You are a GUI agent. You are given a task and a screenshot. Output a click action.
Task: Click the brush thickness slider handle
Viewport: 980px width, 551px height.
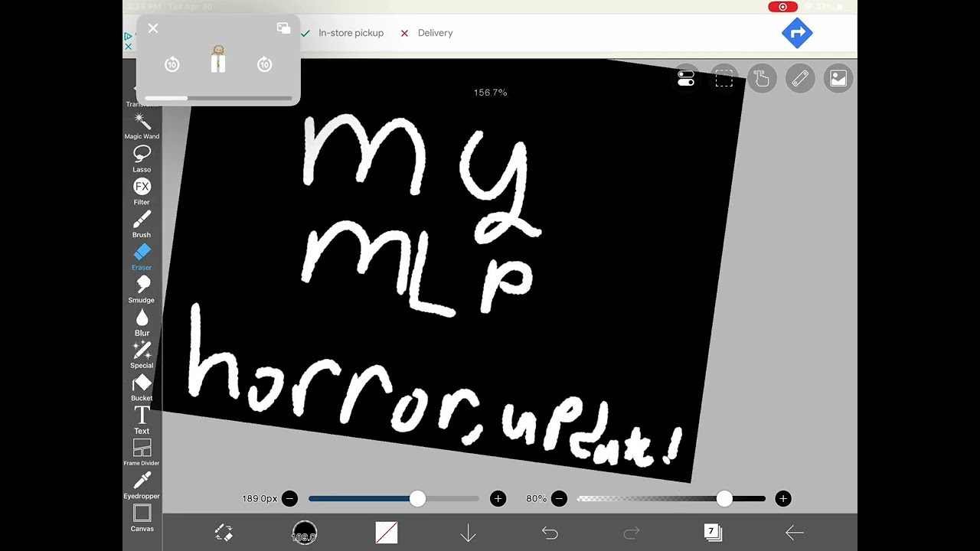tap(417, 499)
